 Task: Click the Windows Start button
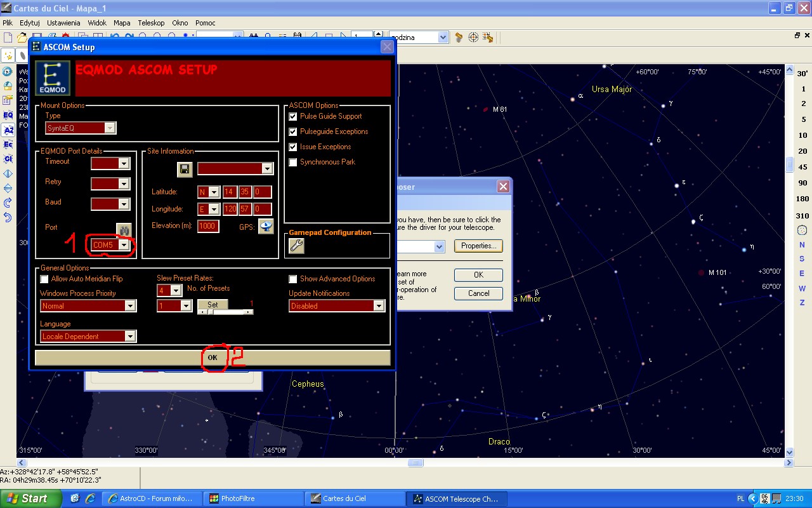click(30, 498)
